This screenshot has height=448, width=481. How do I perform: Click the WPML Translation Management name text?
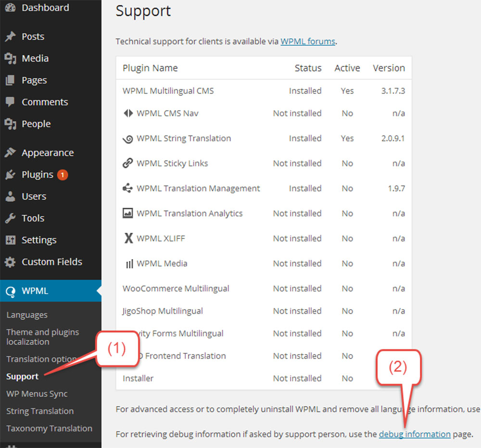(198, 188)
